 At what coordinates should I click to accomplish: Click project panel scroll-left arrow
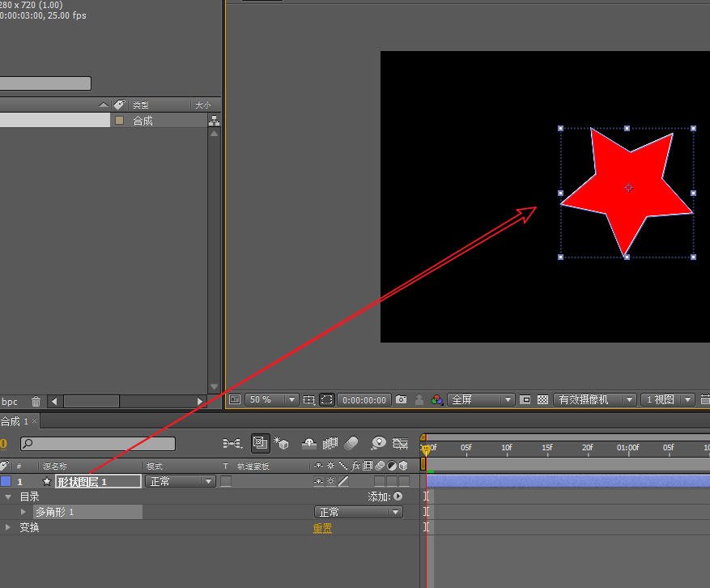pos(54,402)
